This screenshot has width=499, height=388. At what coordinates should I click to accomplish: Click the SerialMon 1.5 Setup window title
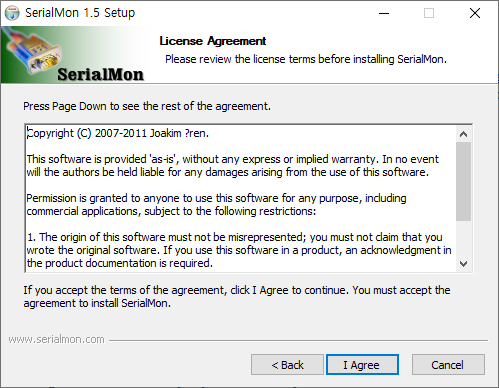(x=80, y=13)
